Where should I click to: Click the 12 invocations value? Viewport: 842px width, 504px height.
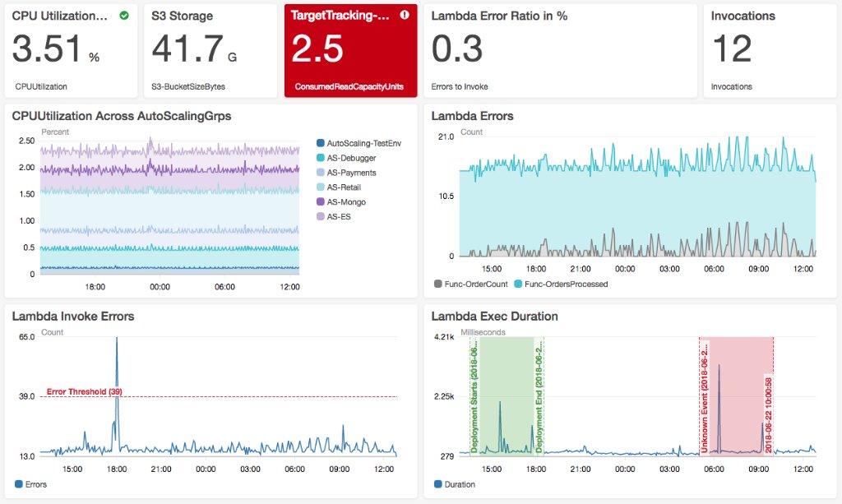click(732, 49)
